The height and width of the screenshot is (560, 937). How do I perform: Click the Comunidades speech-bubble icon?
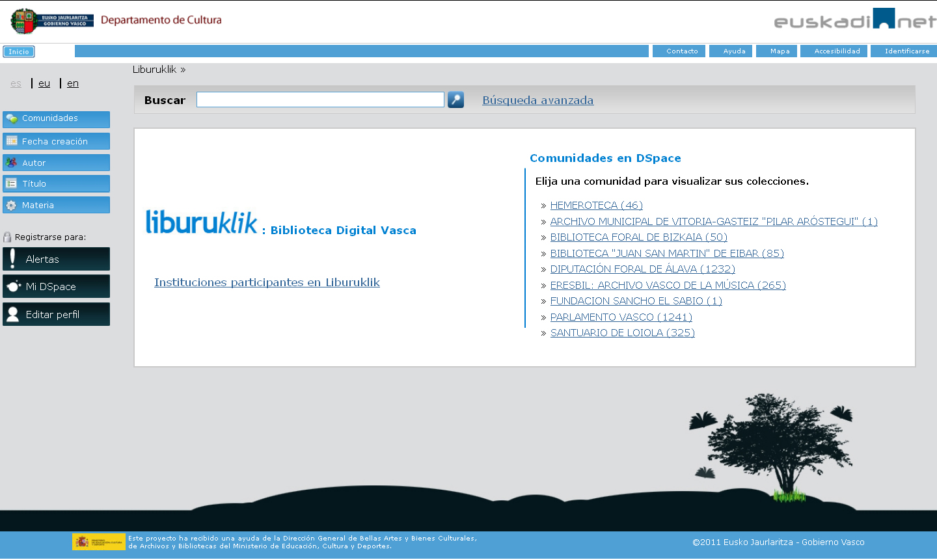coord(12,118)
